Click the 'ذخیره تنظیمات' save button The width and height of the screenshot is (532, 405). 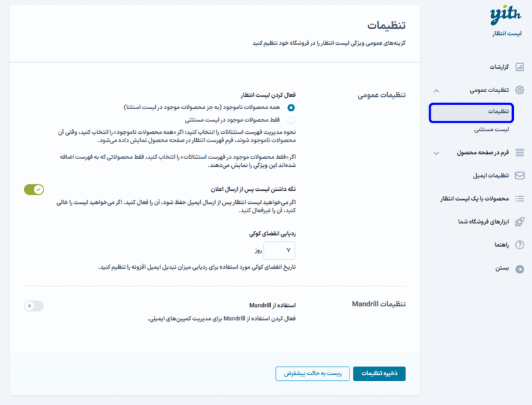pyautogui.click(x=379, y=373)
